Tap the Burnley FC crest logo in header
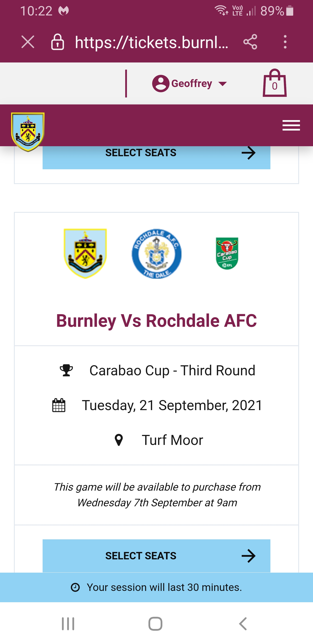This screenshot has height=644, width=313. coord(28,131)
